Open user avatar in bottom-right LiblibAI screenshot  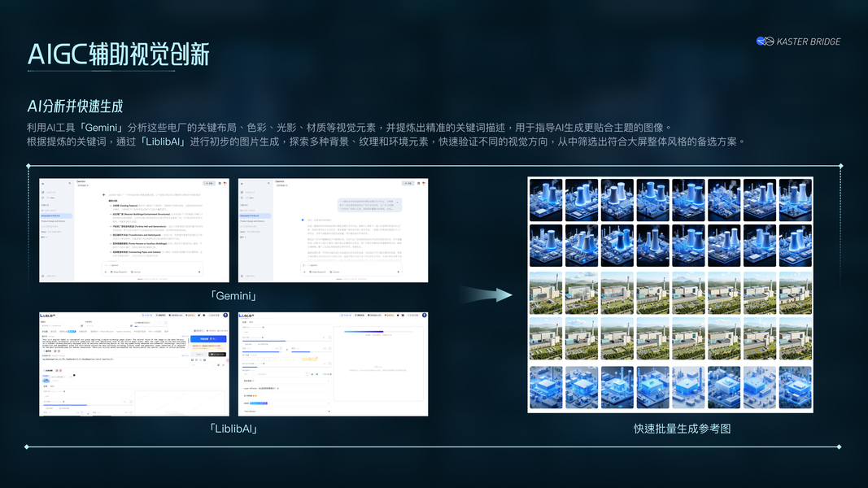[424, 316]
